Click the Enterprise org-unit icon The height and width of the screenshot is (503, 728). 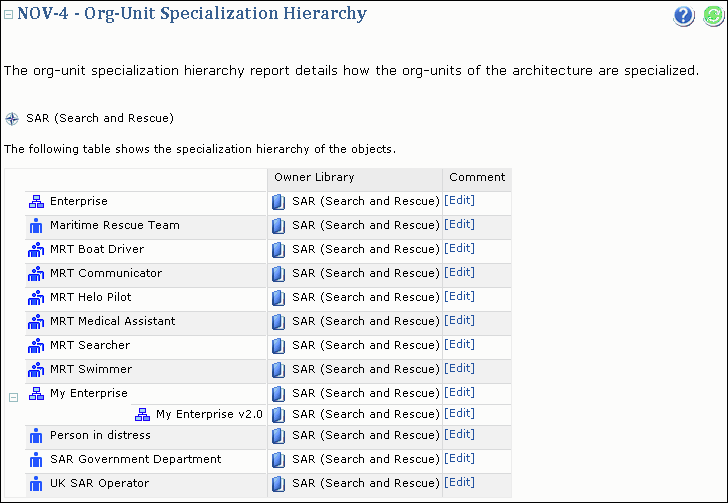coord(36,202)
